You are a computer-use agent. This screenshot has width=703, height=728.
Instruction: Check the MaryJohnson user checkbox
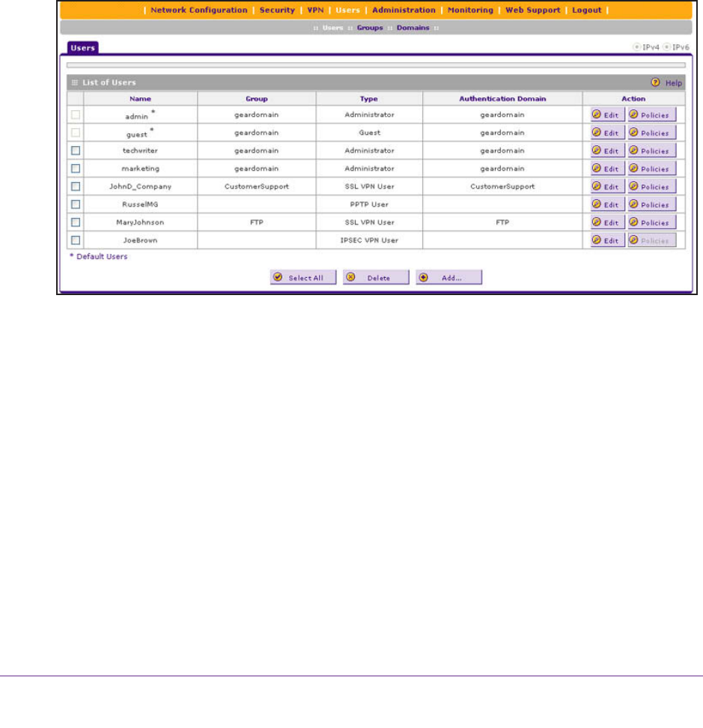coord(76,222)
